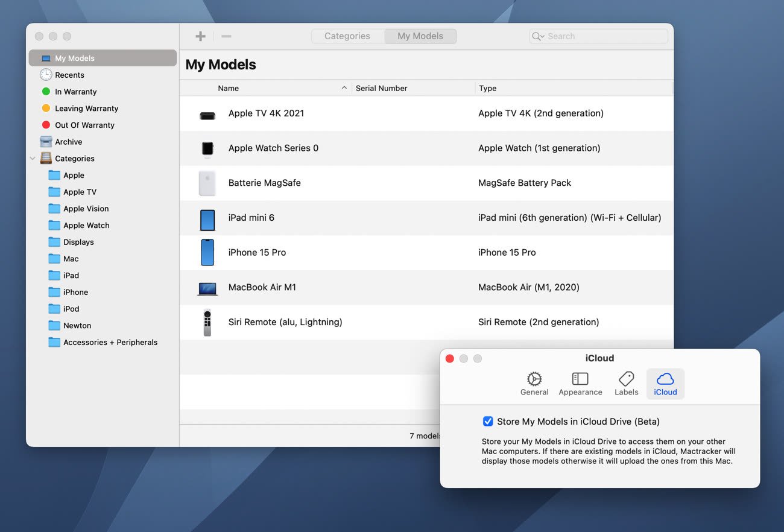This screenshot has width=784, height=532.
Task: Sort by the Serial Number column header
Action: [x=382, y=88]
